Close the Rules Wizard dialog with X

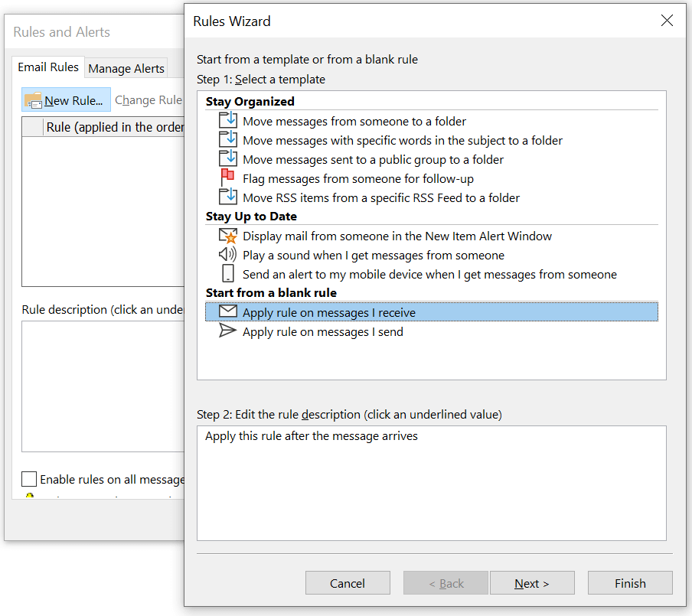click(x=667, y=21)
